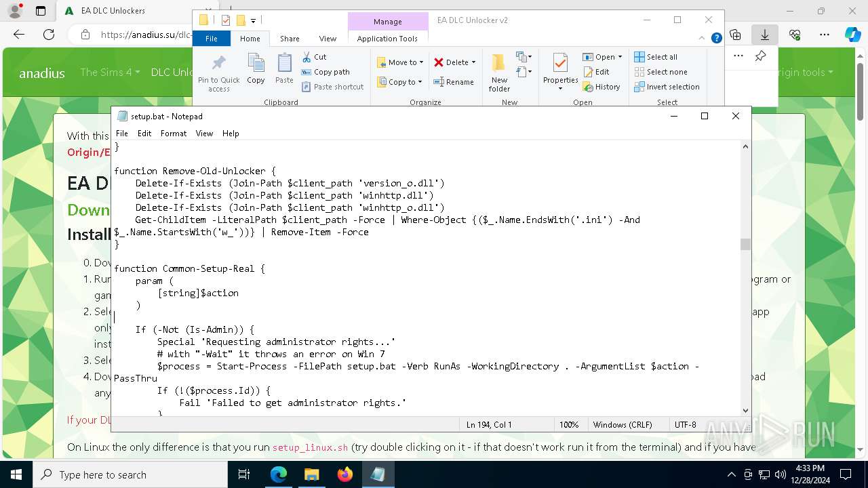Collapse the Explorer ribbon with chevron
The image size is (868, 488).
pyautogui.click(x=703, y=39)
